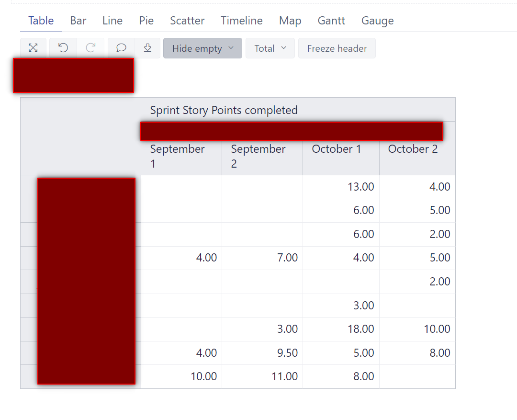517x420 pixels.
Task: Redo the report change
Action: (90, 48)
